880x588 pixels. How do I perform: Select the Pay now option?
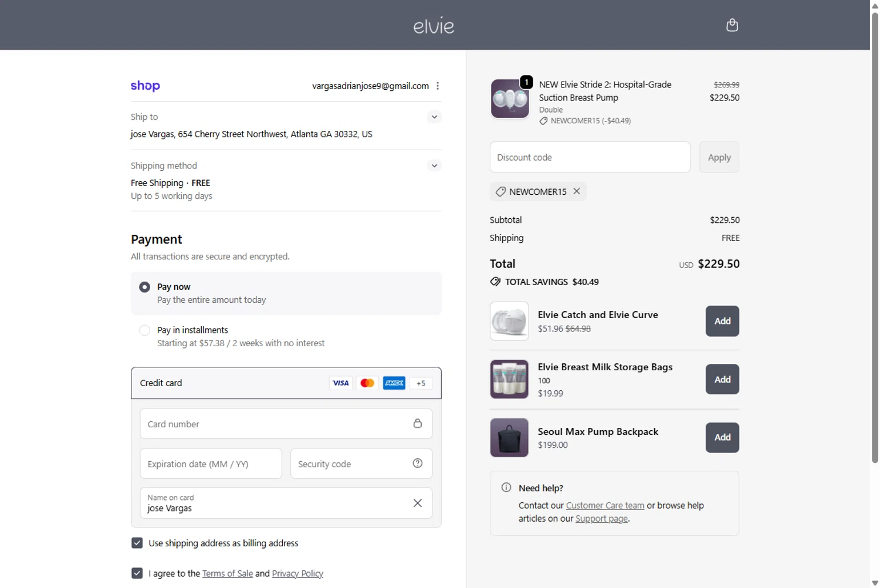pos(144,287)
